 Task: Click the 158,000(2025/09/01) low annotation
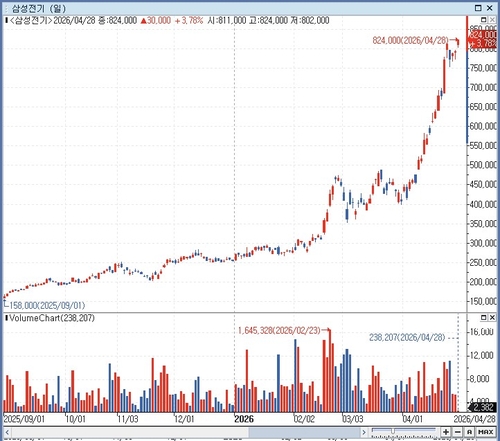47,305
